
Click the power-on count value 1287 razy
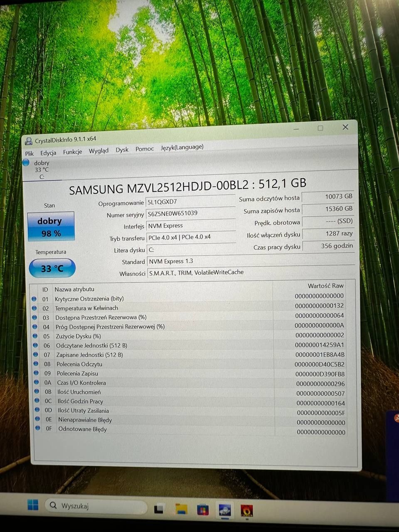click(328, 234)
